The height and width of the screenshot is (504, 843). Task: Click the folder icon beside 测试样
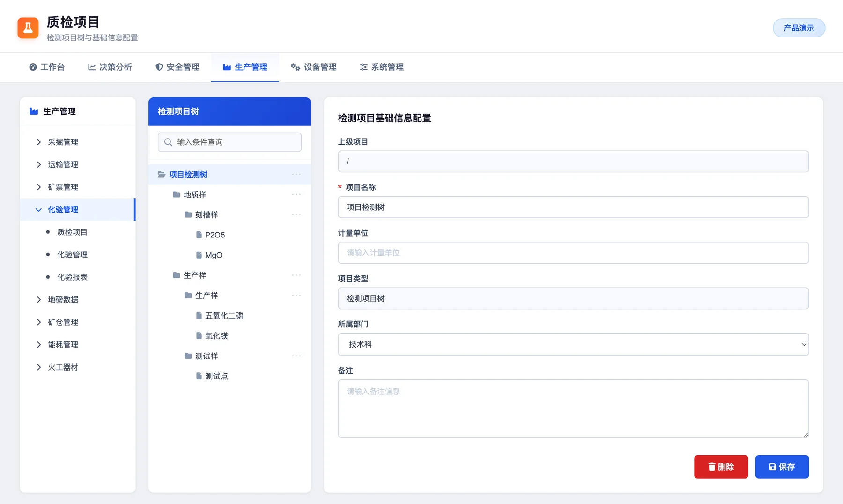coord(188,356)
